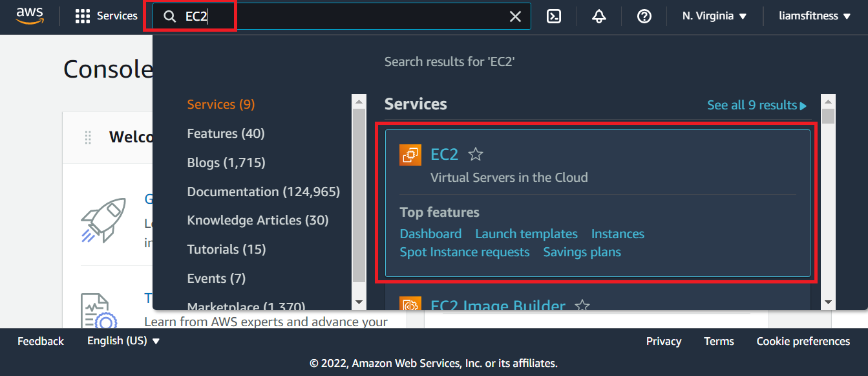The height and width of the screenshot is (376, 868).
Task: Click the Spot Instance requests link
Action: tap(464, 252)
